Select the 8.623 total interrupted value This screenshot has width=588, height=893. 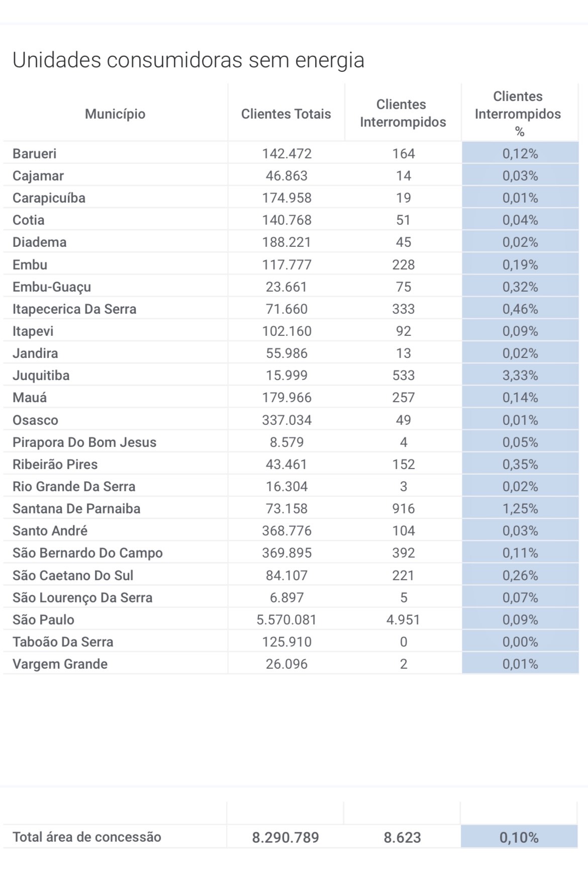click(403, 837)
